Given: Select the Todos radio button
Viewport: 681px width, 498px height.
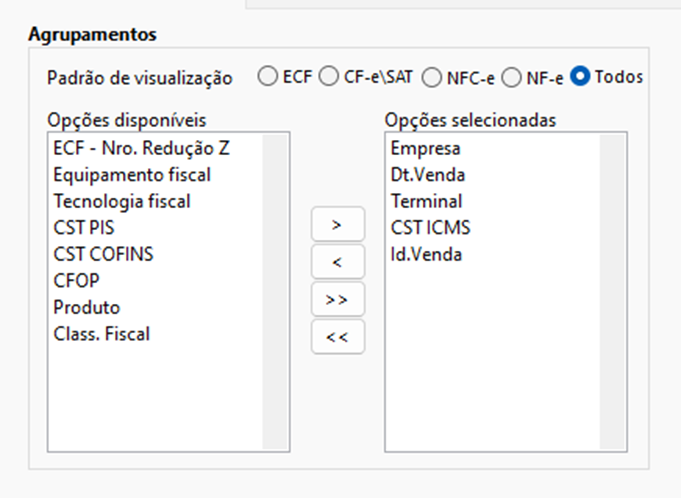Looking at the screenshot, I should tap(581, 77).
